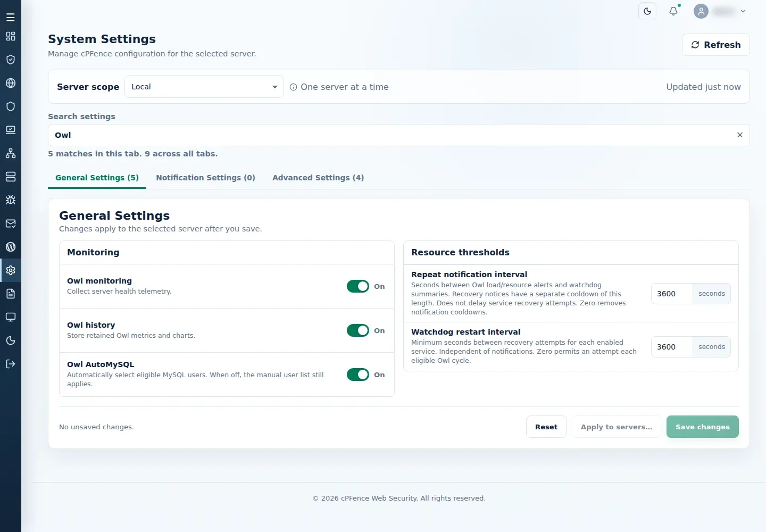Open the Advanced Settings (4) tab
Viewport: 766px width, 532px height.
pyautogui.click(x=318, y=178)
